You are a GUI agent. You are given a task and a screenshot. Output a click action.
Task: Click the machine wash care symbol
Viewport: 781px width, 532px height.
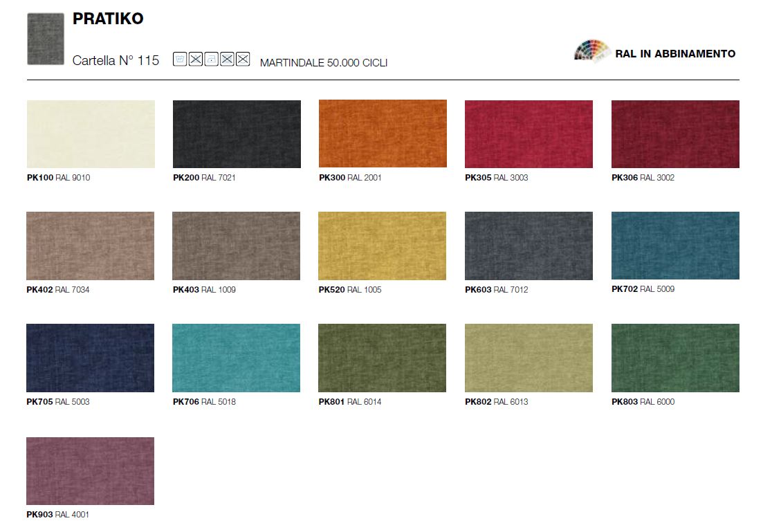click(x=180, y=59)
